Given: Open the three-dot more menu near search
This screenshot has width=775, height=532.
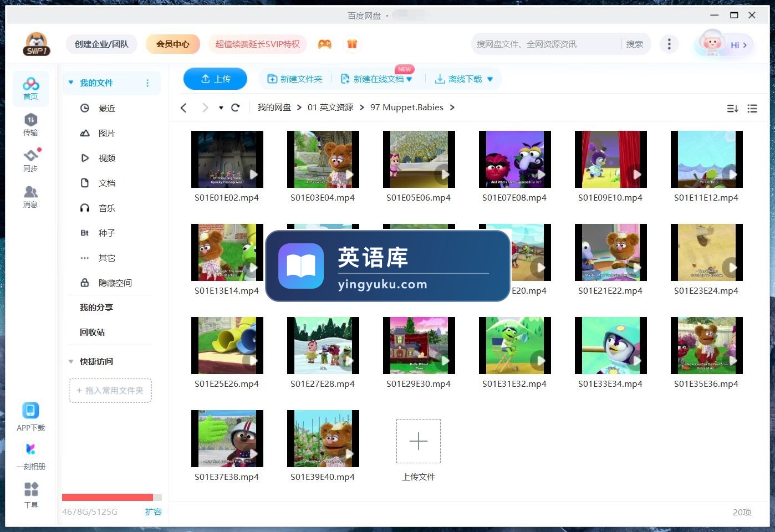Looking at the screenshot, I should 669,44.
